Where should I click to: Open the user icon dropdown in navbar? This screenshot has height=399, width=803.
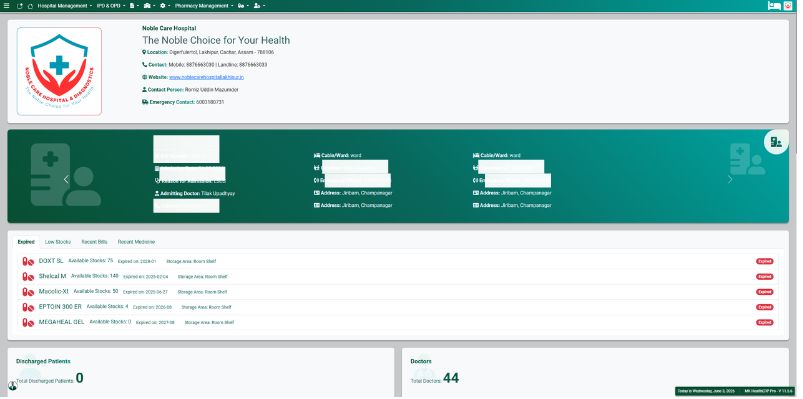pos(259,6)
